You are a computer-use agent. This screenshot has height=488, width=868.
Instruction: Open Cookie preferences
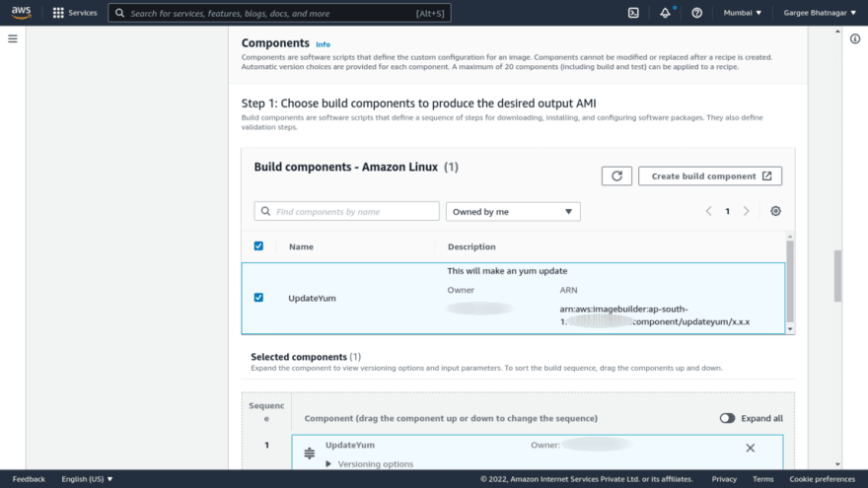(x=822, y=479)
